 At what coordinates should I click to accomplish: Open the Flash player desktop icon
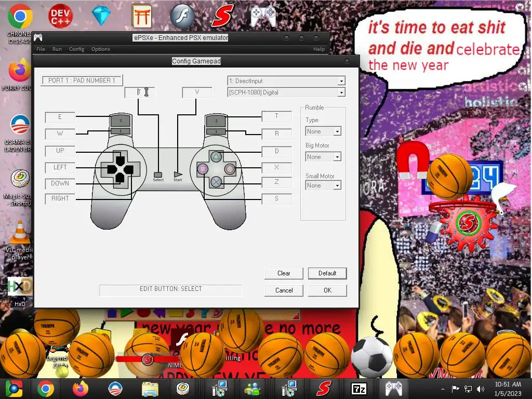(182, 16)
